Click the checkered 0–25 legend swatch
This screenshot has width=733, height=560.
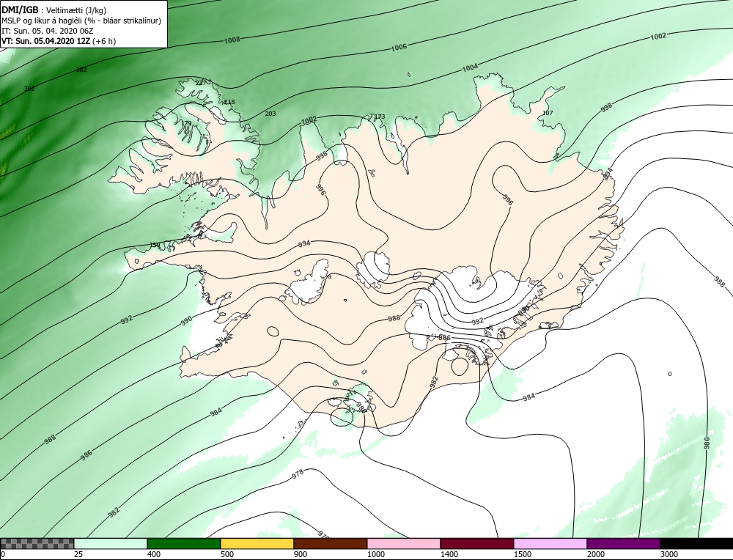click(37, 544)
